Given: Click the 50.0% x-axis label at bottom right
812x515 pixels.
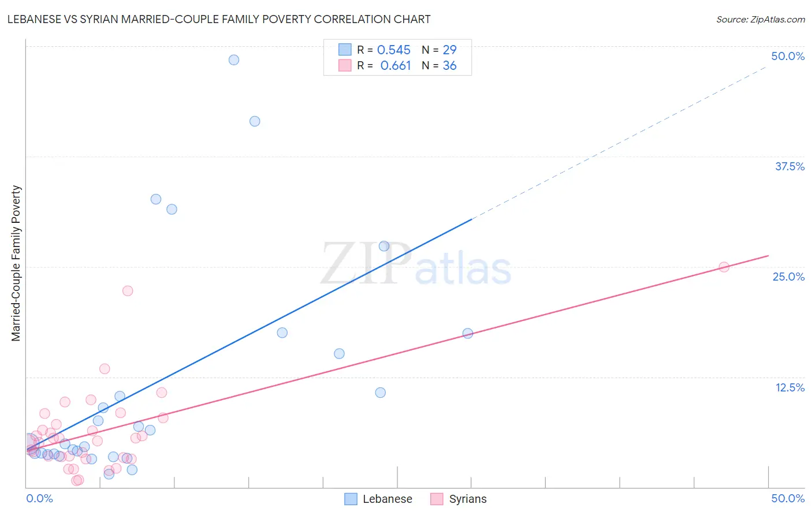Looking at the screenshot, I should pyautogui.click(x=788, y=498).
